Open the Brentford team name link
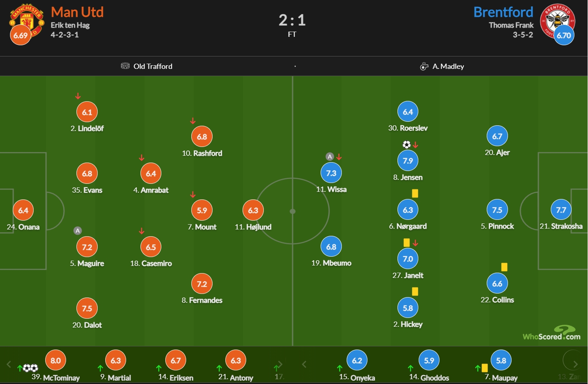Screen dimensions: 588x384 click(x=503, y=12)
